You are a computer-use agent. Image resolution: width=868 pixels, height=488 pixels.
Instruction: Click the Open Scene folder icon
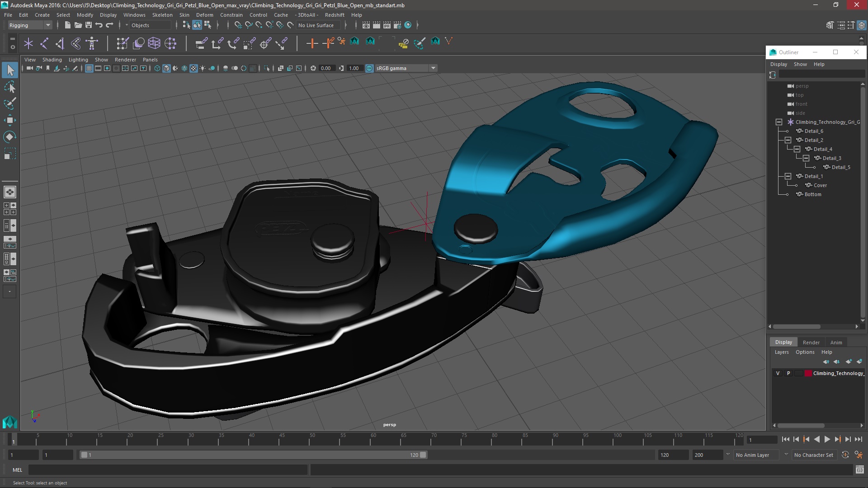click(x=78, y=25)
